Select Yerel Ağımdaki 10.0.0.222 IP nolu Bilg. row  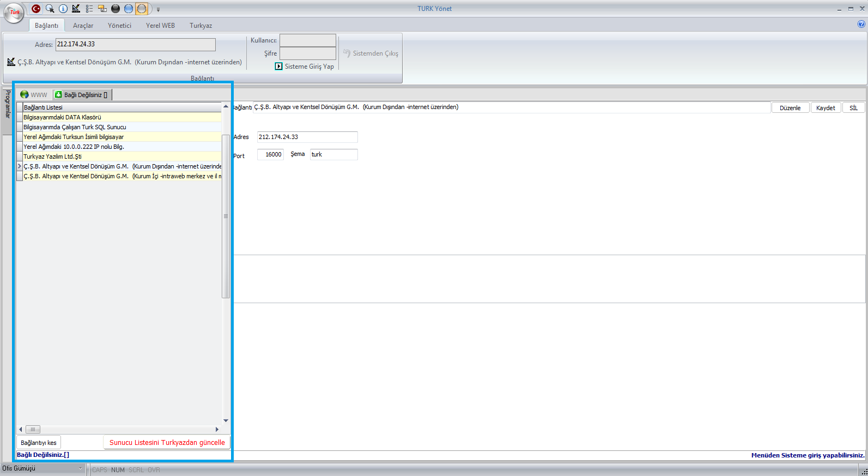(x=122, y=147)
